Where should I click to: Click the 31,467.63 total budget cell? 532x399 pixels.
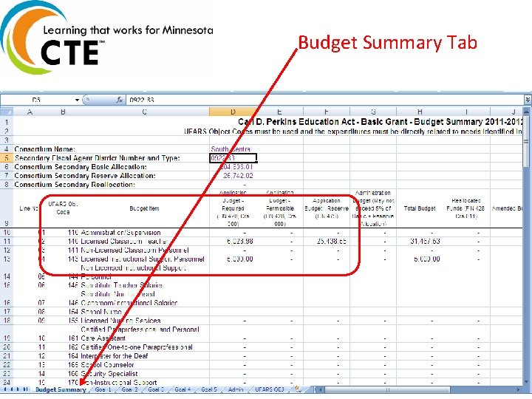[425, 242]
